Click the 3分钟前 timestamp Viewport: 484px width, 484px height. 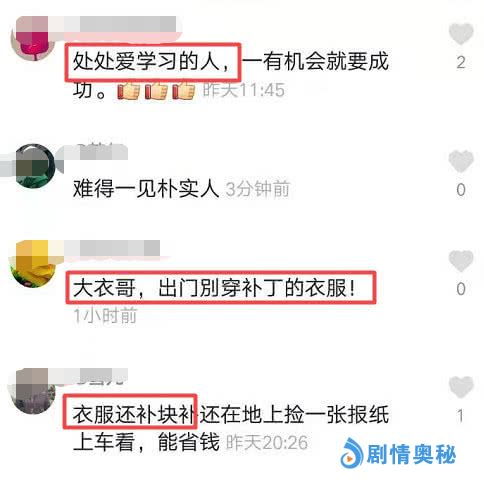pyautogui.click(x=258, y=189)
